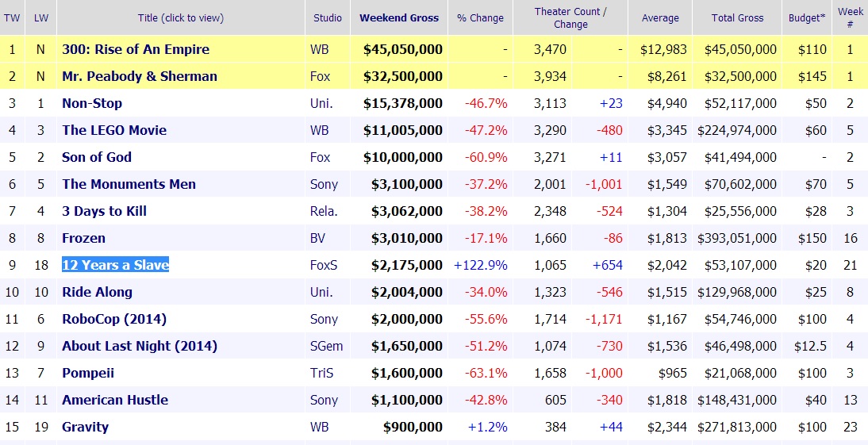Select the highlighted 12 Years a Slave link
Screen dimensions: 868x445
click(x=115, y=265)
